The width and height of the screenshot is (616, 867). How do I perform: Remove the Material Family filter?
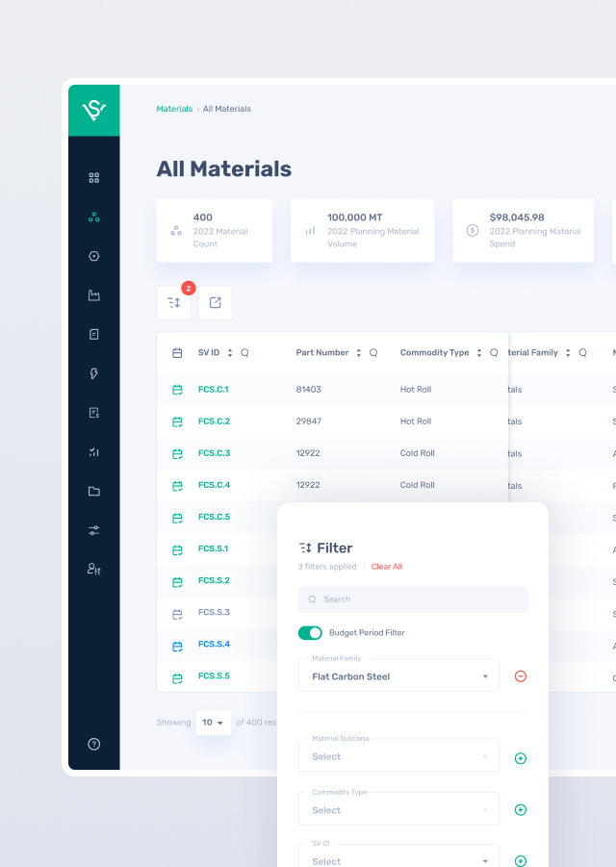click(521, 676)
